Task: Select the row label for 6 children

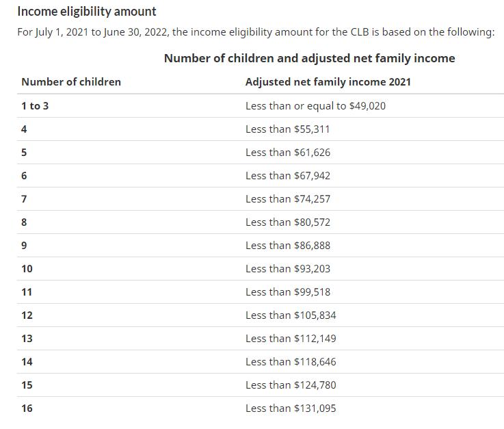Action: click(x=25, y=176)
